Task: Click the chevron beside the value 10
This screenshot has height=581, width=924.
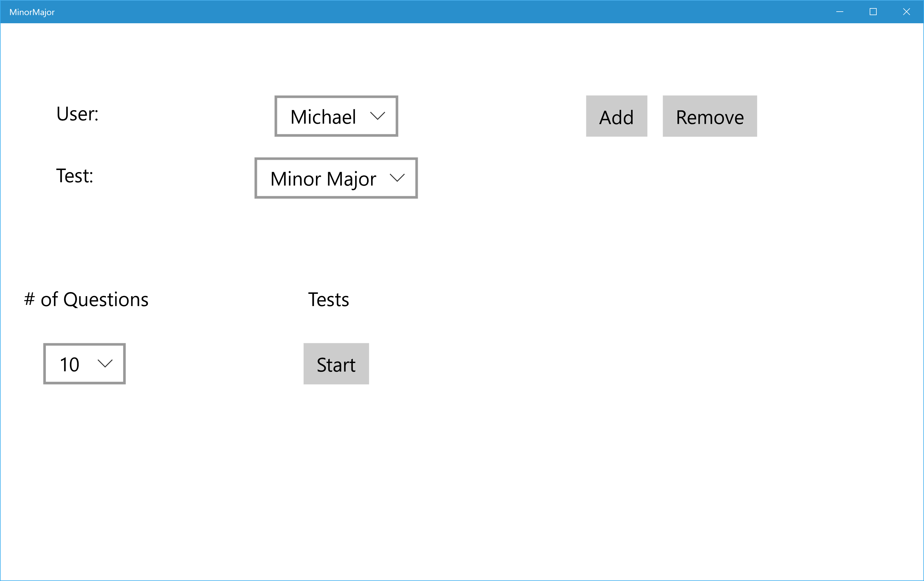Action: click(x=105, y=363)
